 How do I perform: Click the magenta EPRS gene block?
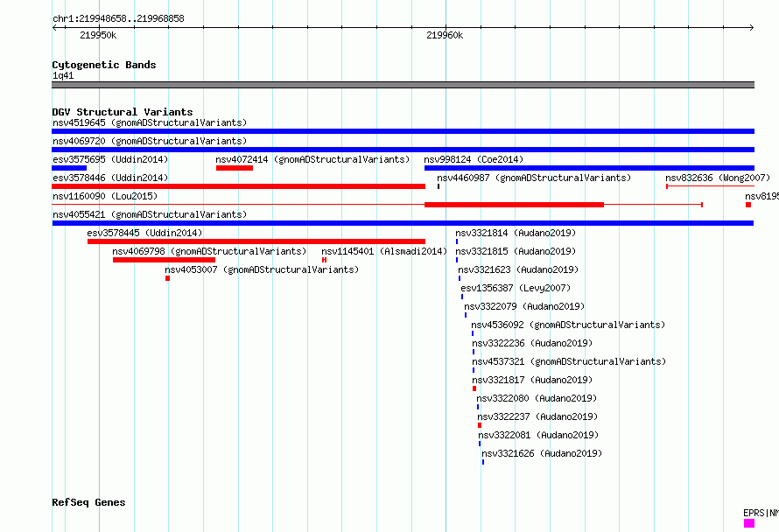[x=749, y=523]
